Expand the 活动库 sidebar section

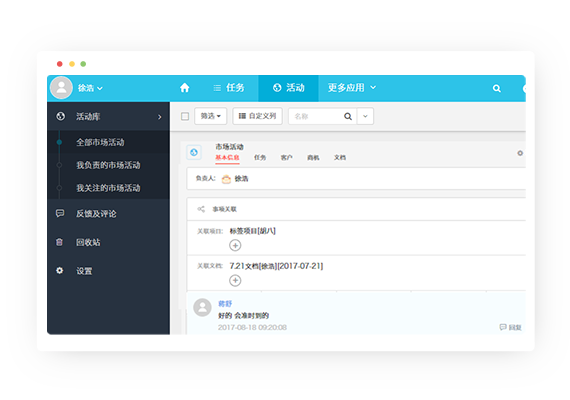pyautogui.click(x=108, y=116)
